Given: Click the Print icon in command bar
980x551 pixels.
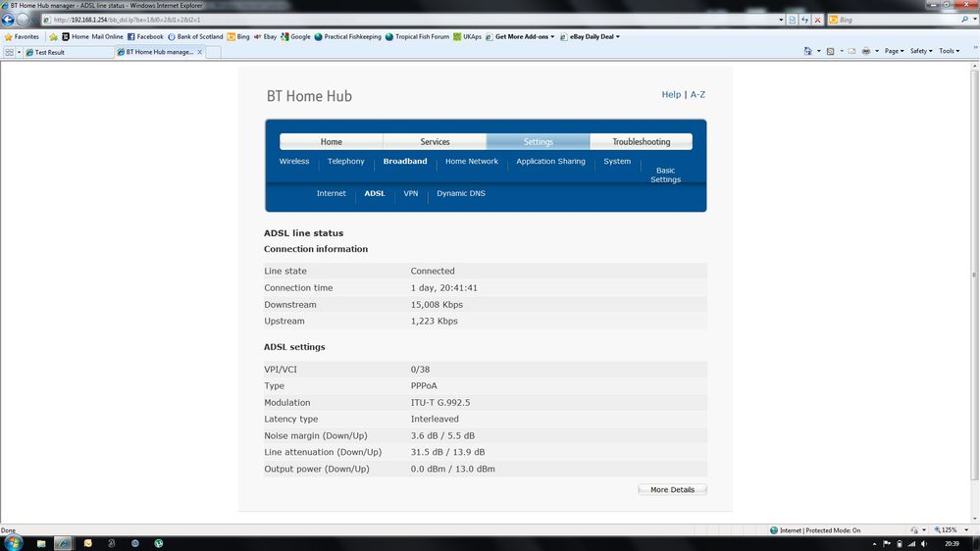Looking at the screenshot, I should [x=865, y=51].
